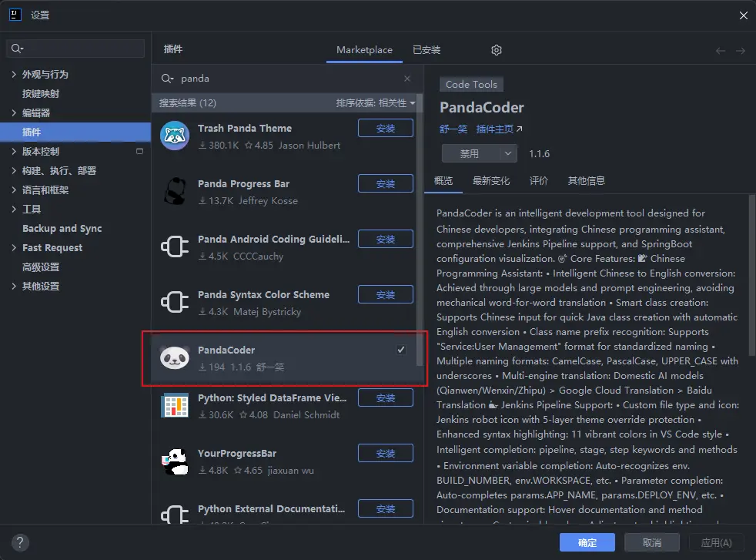
Task: Click the Panda Progress Bar icon
Action: pyautogui.click(x=175, y=191)
